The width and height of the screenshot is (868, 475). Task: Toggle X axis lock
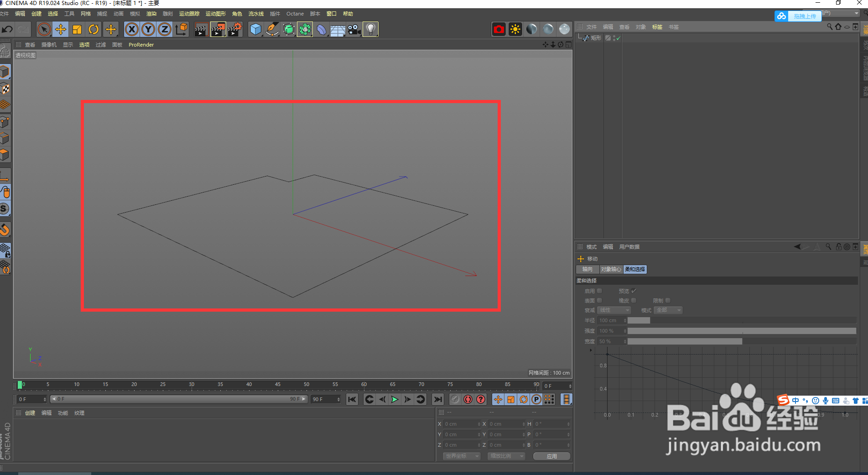[x=131, y=30]
